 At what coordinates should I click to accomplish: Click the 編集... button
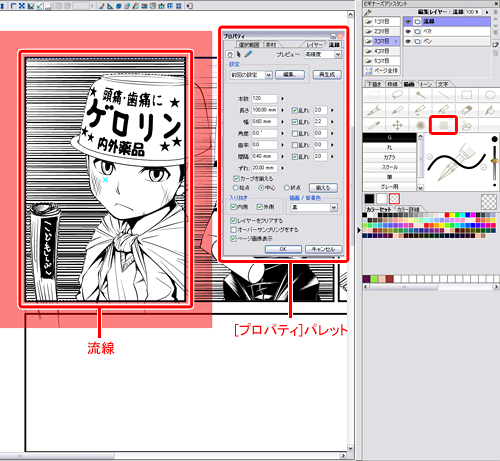(x=290, y=75)
